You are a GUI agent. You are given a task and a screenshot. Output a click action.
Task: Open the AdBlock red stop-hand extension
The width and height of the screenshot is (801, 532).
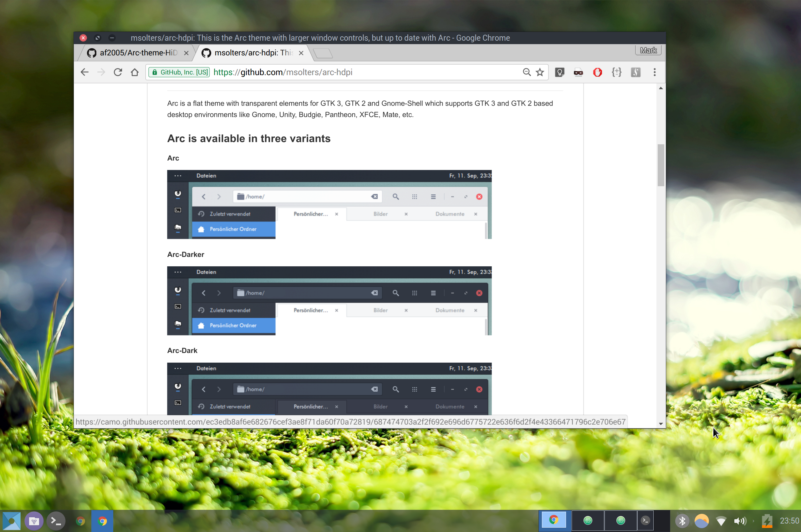pos(597,72)
